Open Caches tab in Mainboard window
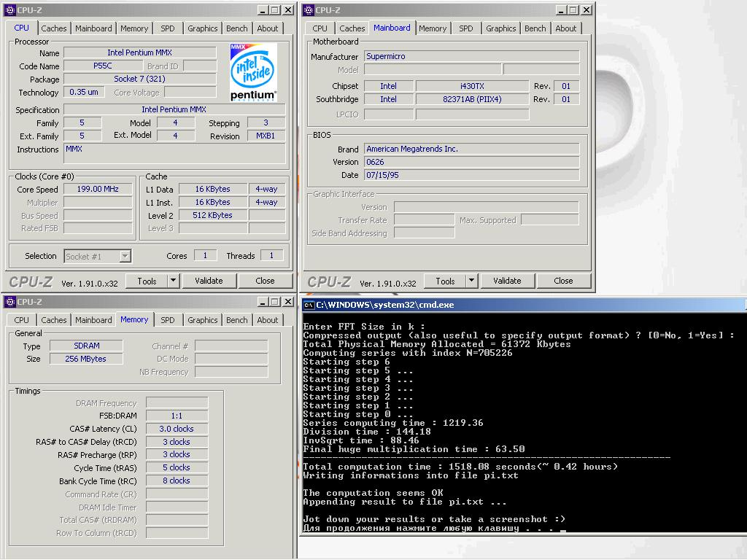The image size is (747, 560). pyautogui.click(x=352, y=28)
